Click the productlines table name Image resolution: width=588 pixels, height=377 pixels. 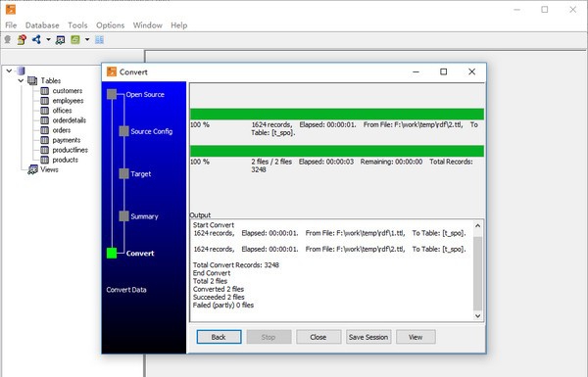pyautogui.click(x=71, y=150)
